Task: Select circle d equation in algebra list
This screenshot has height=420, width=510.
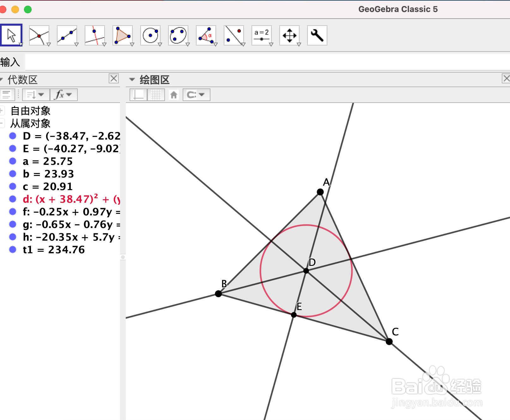Action: click(71, 199)
